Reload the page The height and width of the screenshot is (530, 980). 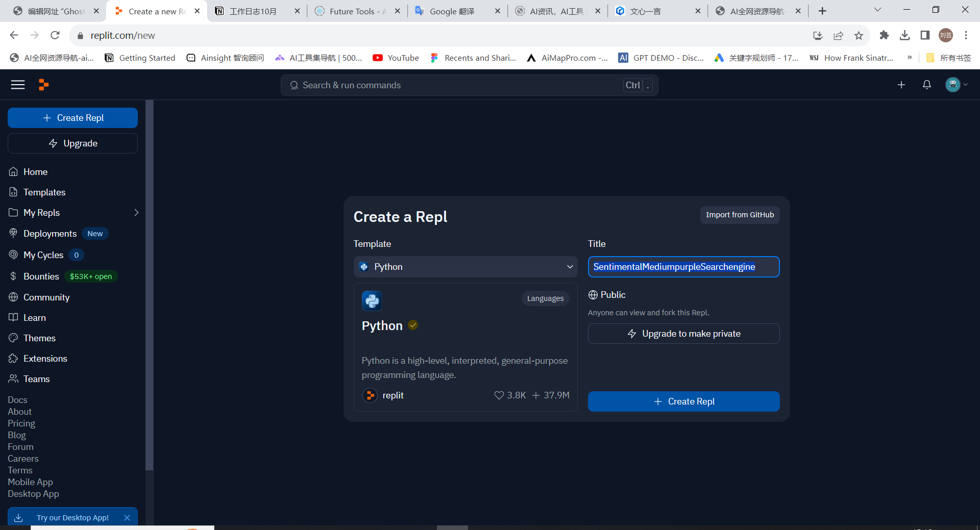coord(55,35)
